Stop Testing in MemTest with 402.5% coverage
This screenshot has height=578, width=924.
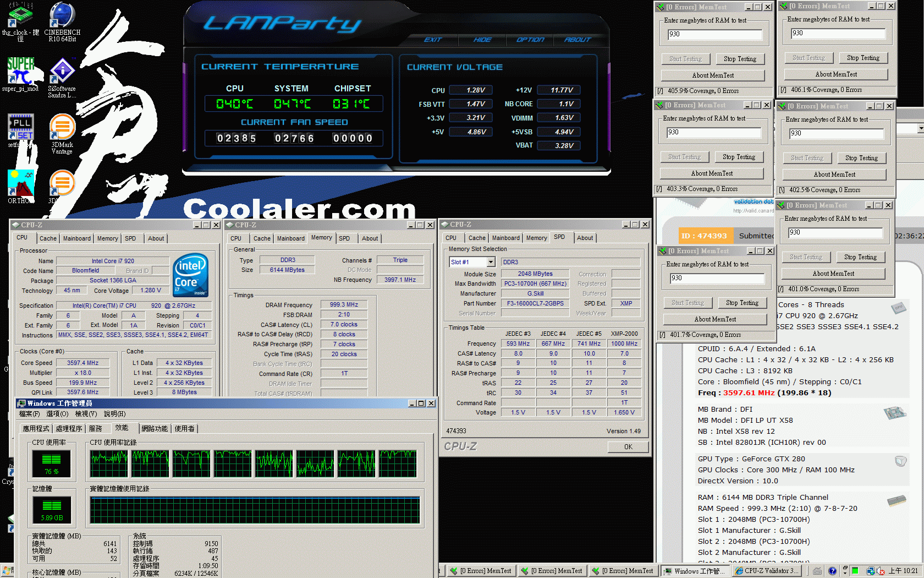(861, 158)
